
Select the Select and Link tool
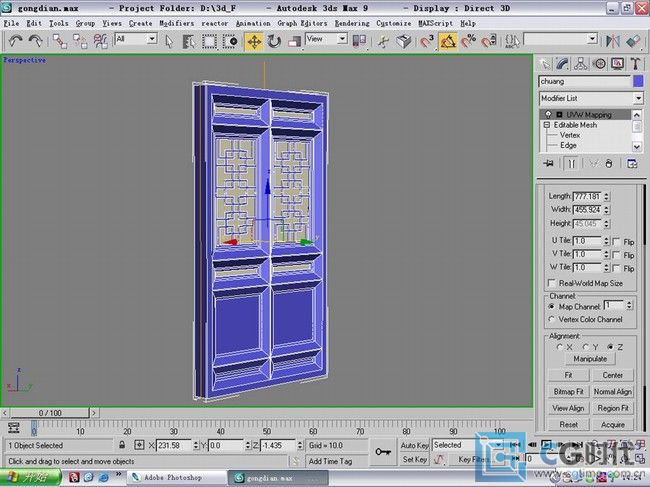coord(60,41)
